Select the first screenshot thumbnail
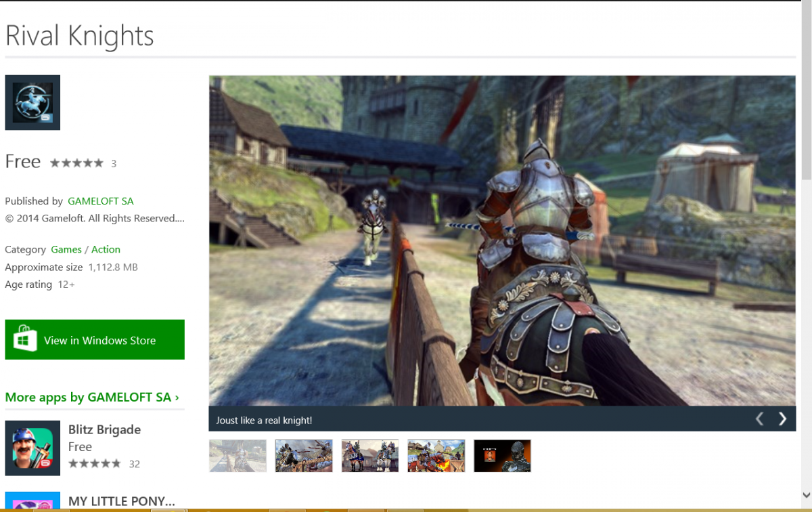Screen dimensions: 812x512 click(238, 456)
